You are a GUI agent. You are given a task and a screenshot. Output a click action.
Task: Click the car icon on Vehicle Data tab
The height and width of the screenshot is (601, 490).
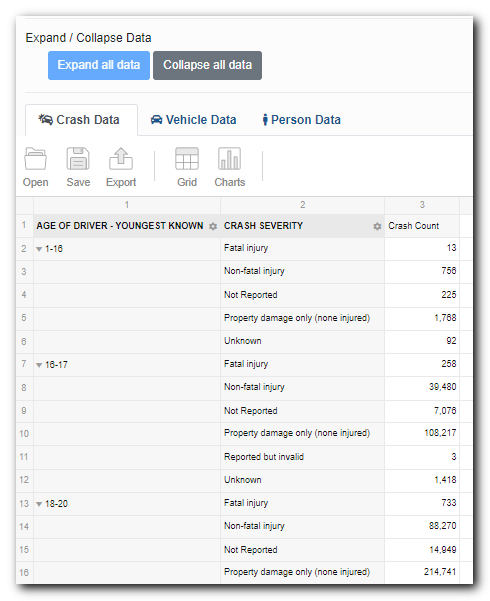tap(156, 120)
